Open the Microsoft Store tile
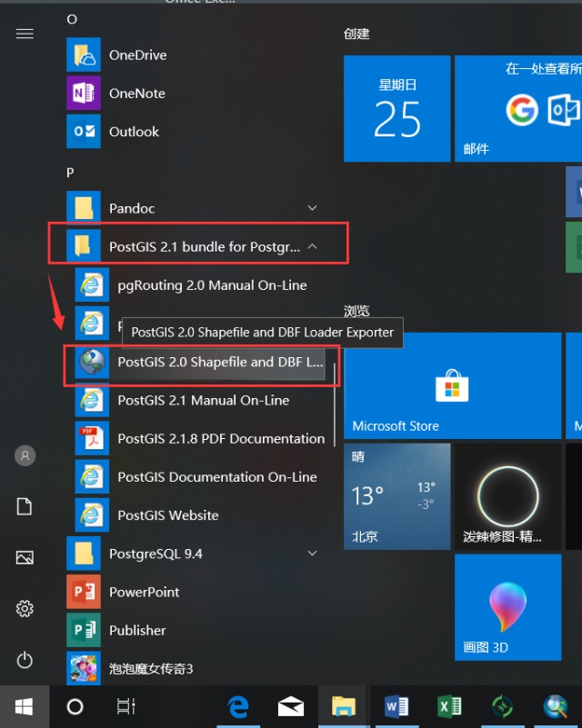582x728 pixels. (x=452, y=385)
